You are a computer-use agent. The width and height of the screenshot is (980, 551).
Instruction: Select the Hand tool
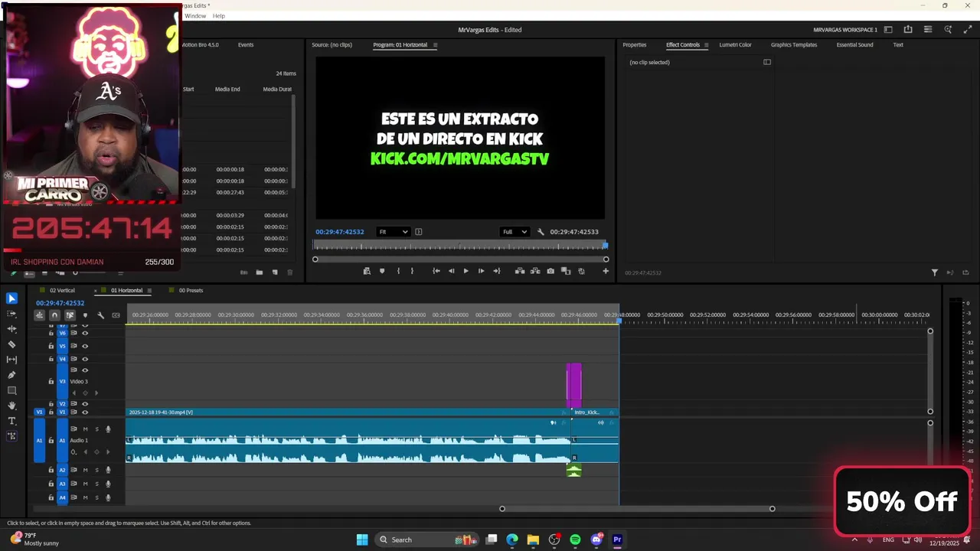point(11,406)
